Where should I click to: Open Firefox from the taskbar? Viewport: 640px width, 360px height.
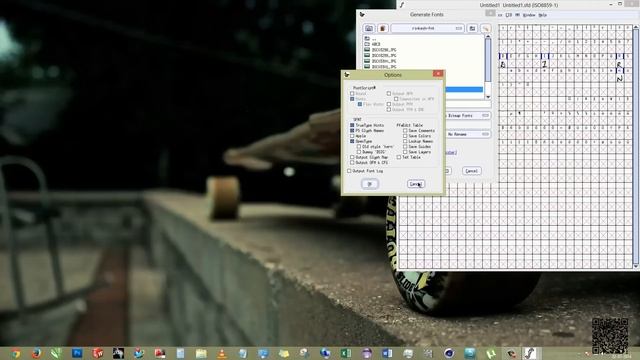click(x=36, y=353)
